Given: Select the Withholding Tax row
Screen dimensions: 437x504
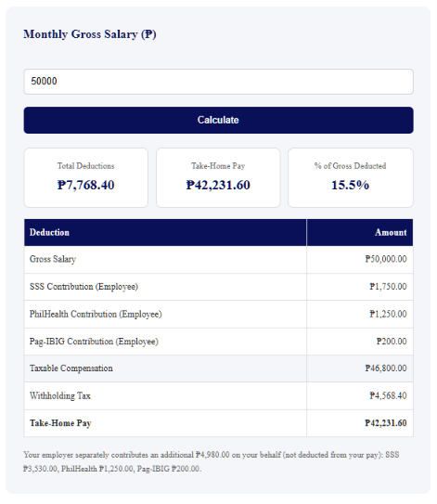Looking at the screenshot, I should coord(219,395).
